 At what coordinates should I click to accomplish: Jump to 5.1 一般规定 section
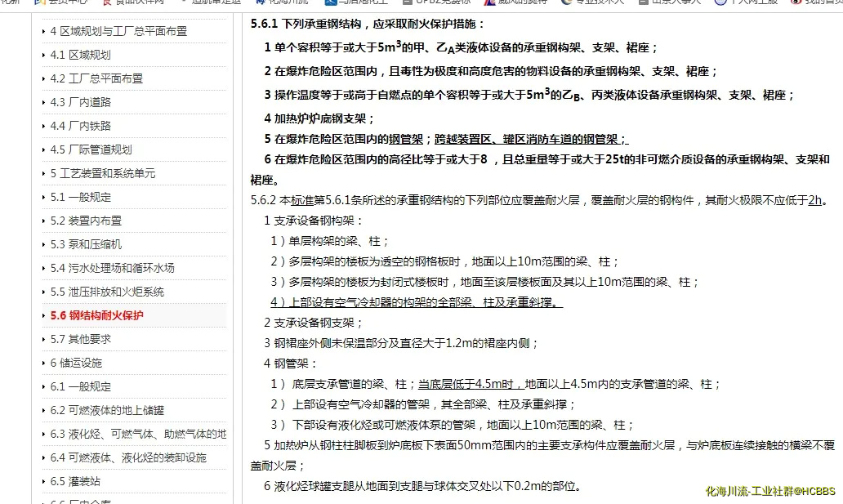point(80,197)
